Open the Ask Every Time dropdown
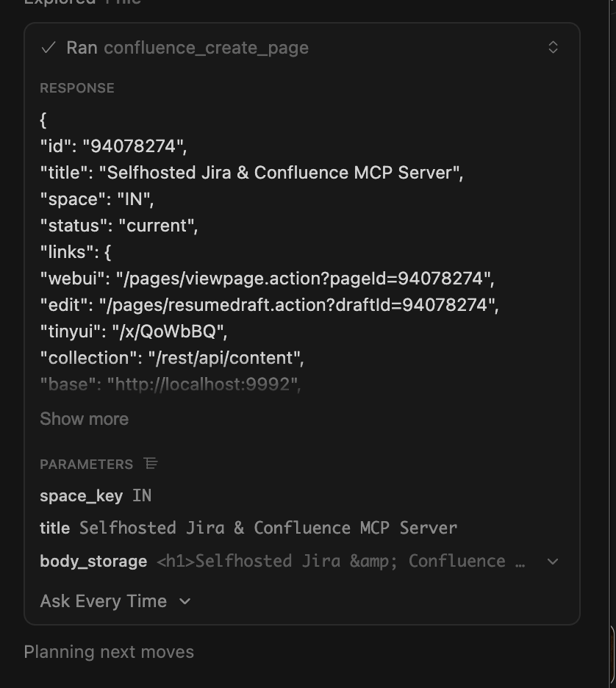The height and width of the screenshot is (688, 616). (115, 601)
